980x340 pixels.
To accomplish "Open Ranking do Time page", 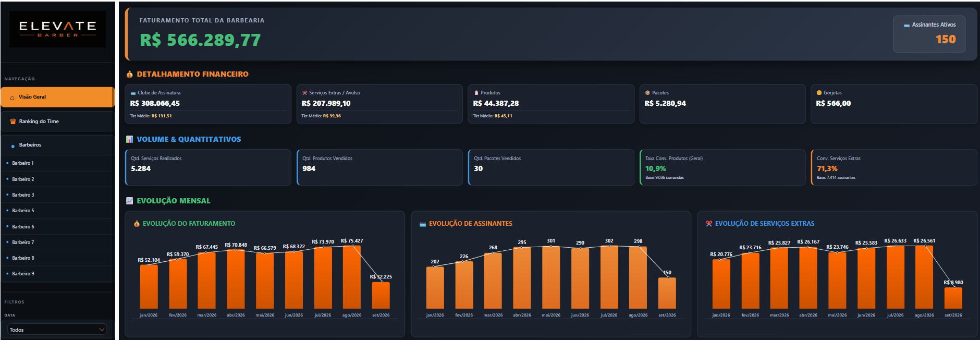I will (57, 121).
